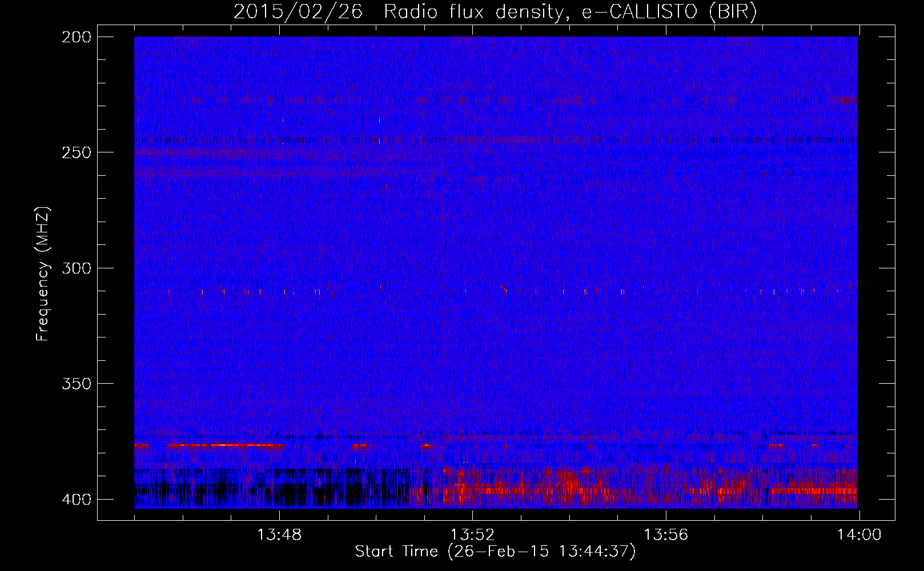Click the 400 frequency tick label
Image resolution: width=924 pixels, height=571 pixels.
76,499
